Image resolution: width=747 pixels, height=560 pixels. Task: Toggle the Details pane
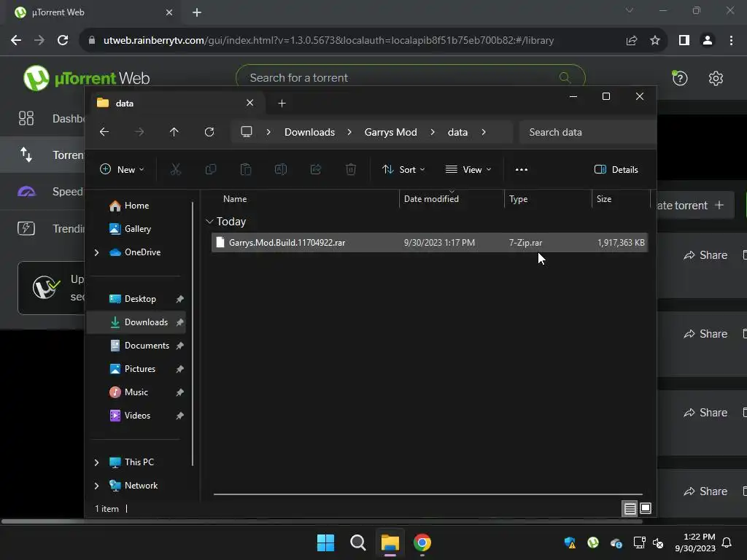point(616,169)
